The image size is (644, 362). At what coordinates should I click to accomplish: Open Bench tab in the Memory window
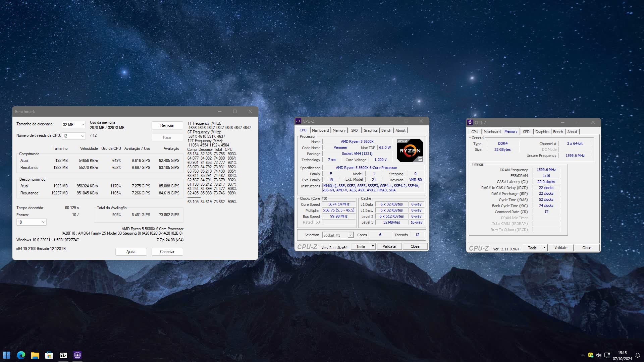[x=558, y=132]
